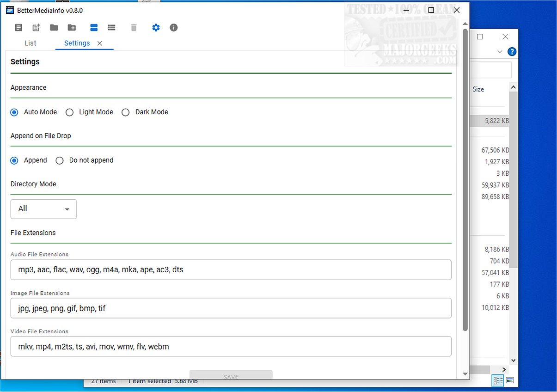Select the Settings tab

(x=77, y=43)
